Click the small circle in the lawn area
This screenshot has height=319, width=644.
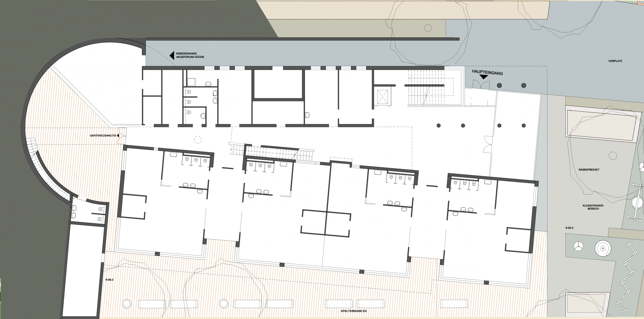point(613,156)
